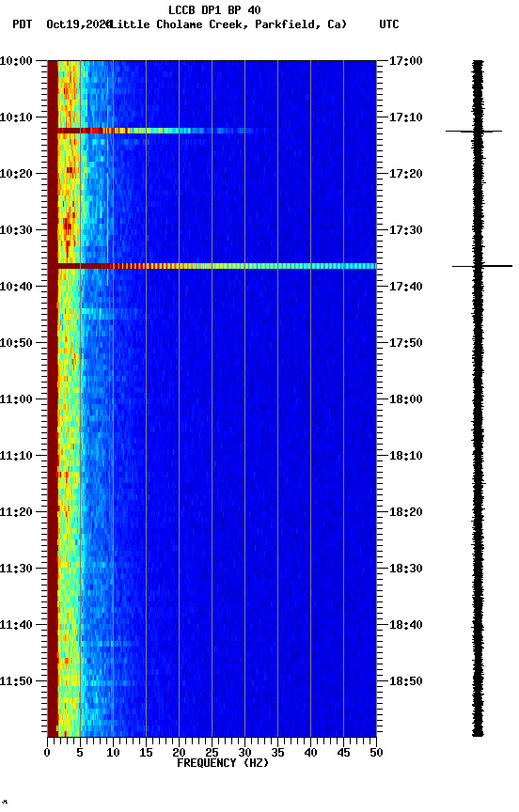Click the 17:40 UTC time label

pos(406,287)
